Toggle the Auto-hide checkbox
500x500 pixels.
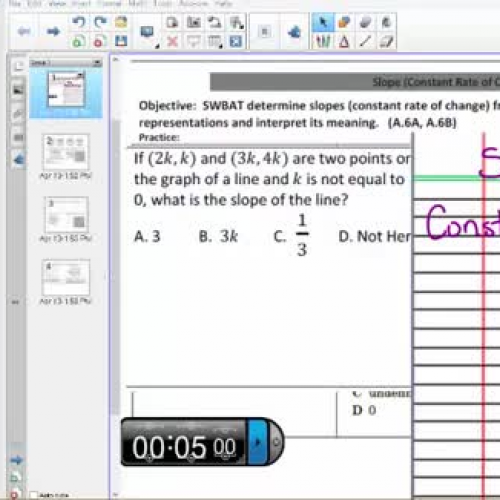34,495
